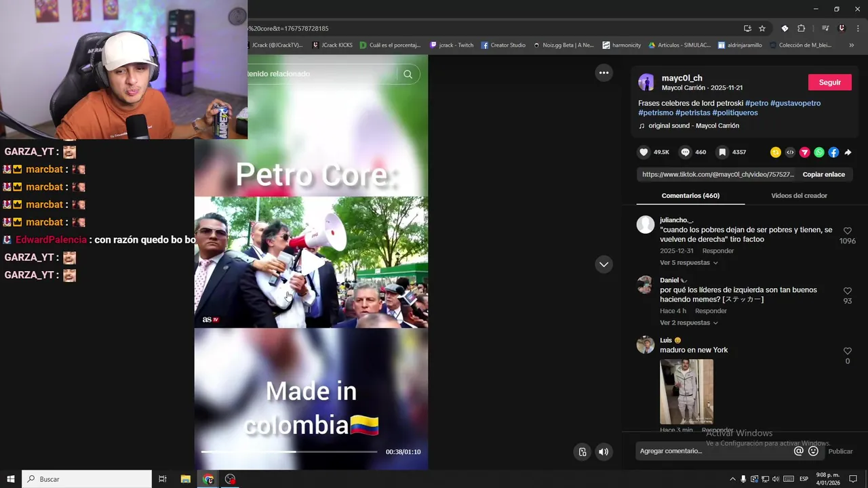Open Luis's comment image thumbnail
The width and height of the screenshot is (868, 488).
[x=686, y=392]
